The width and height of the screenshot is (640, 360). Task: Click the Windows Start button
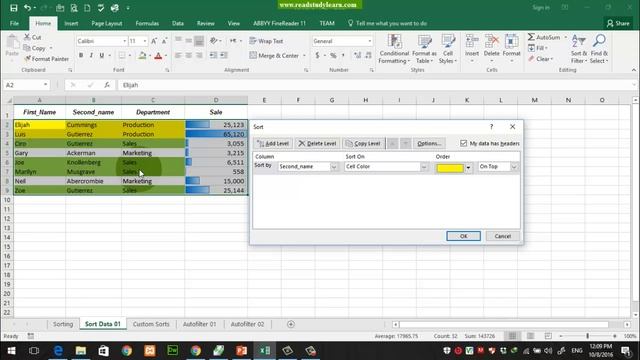pyautogui.click(x=11, y=351)
